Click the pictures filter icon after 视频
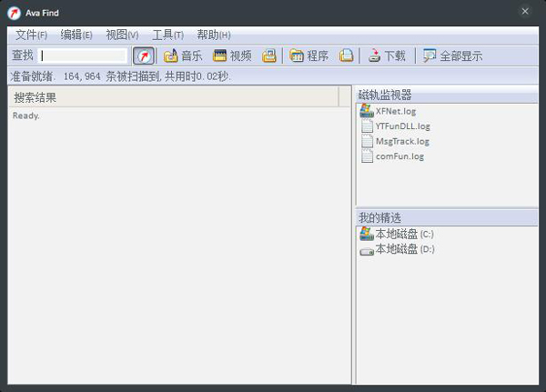 [269, 55]
